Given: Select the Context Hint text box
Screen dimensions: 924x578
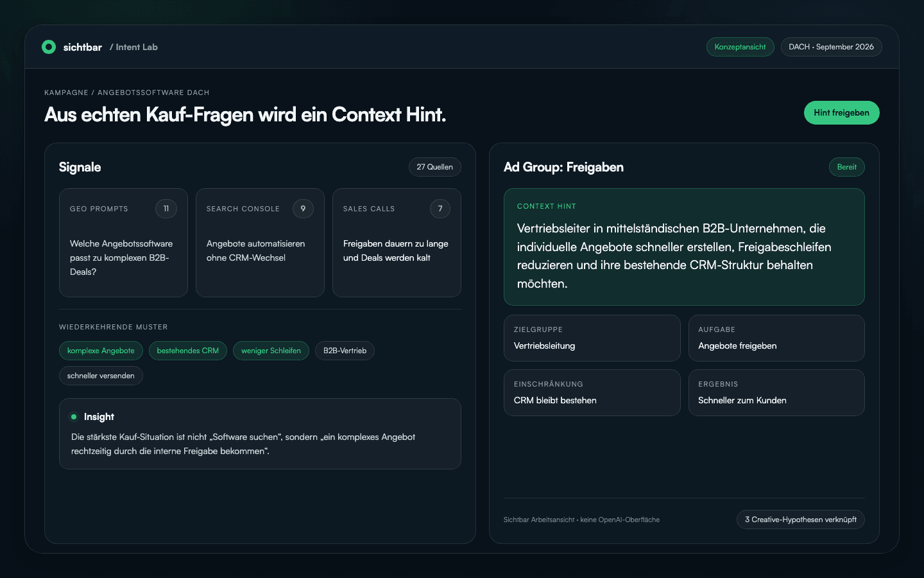Looking at the screenshot, I should tap(684, 247).
